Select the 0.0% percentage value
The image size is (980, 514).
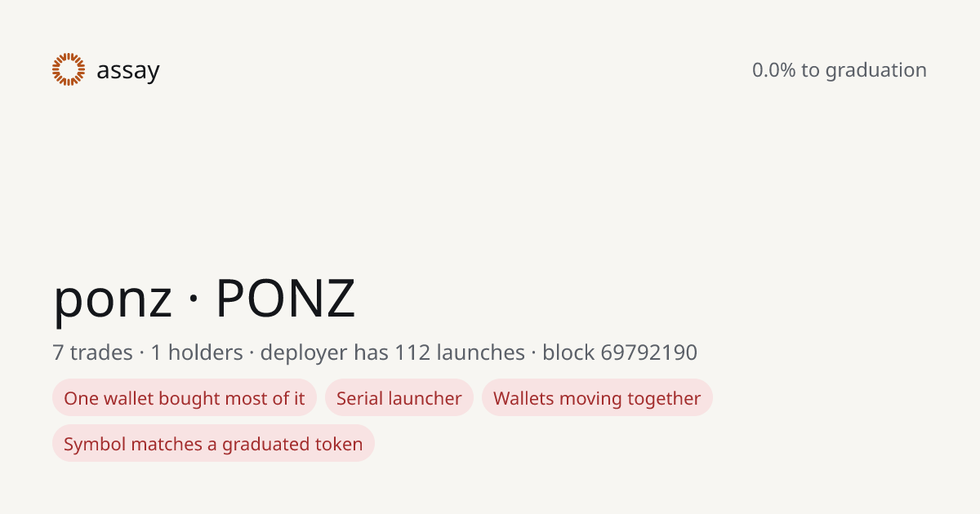pos(774,70)
